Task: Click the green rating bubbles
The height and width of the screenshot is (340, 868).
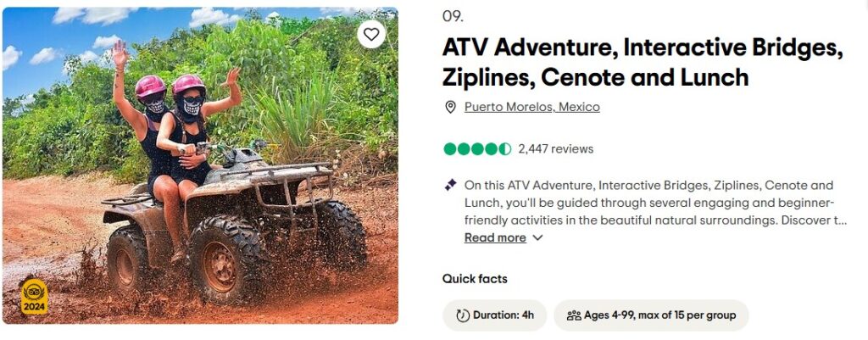Action: (477, 149)
